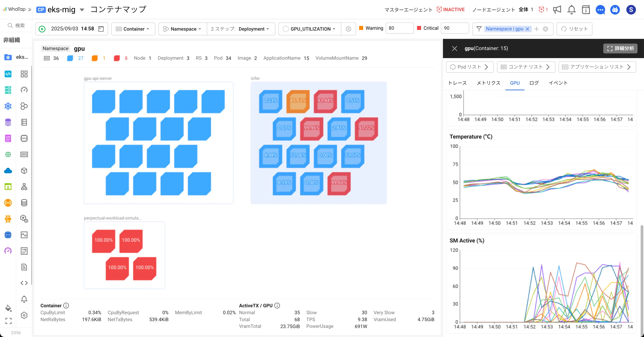Add a new filter with plus

point(536,29)
